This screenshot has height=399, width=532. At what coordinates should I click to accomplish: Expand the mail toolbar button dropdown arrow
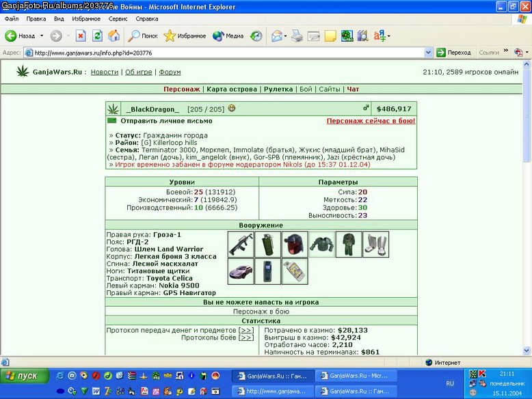[285, 36]
